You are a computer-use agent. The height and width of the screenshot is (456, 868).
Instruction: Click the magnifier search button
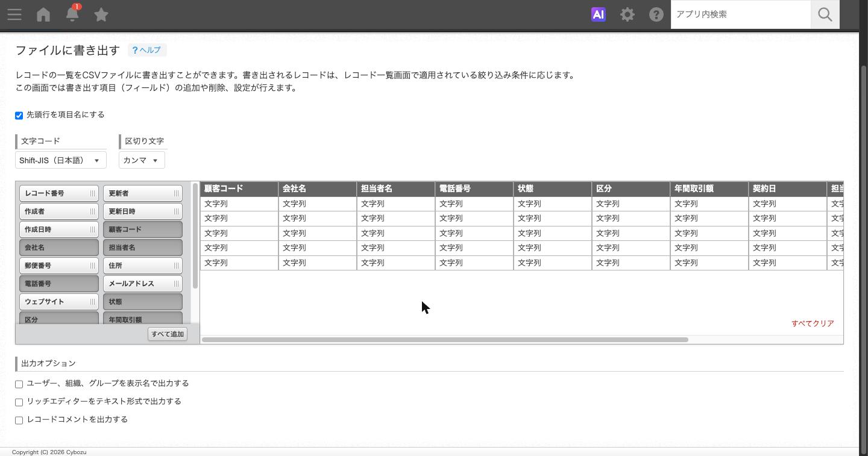pyautogui.click(x=825, y=14)
